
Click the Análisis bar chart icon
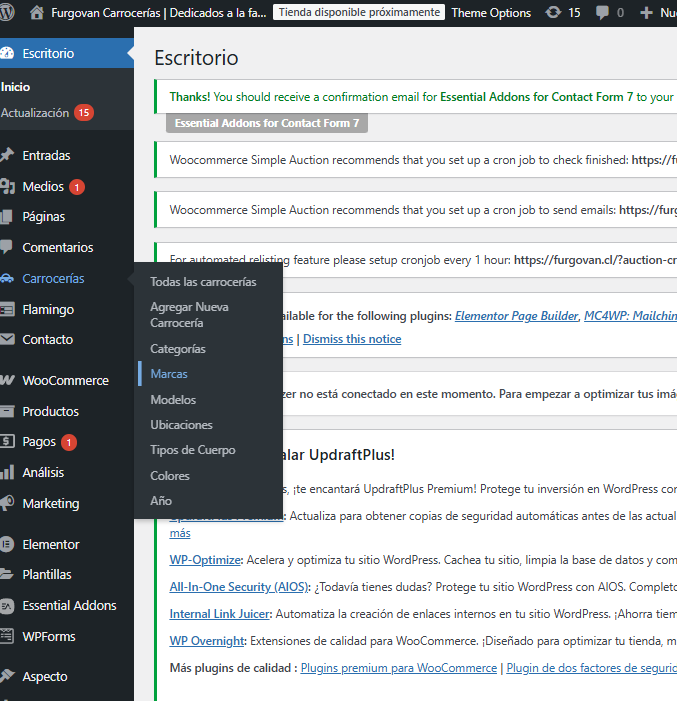coord(7,472)
